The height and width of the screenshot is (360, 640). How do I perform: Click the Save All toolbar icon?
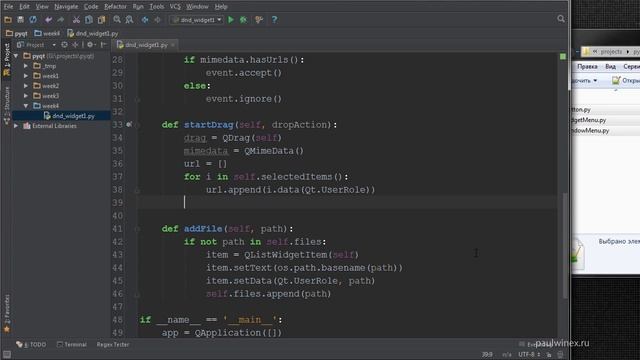[20, 20]
